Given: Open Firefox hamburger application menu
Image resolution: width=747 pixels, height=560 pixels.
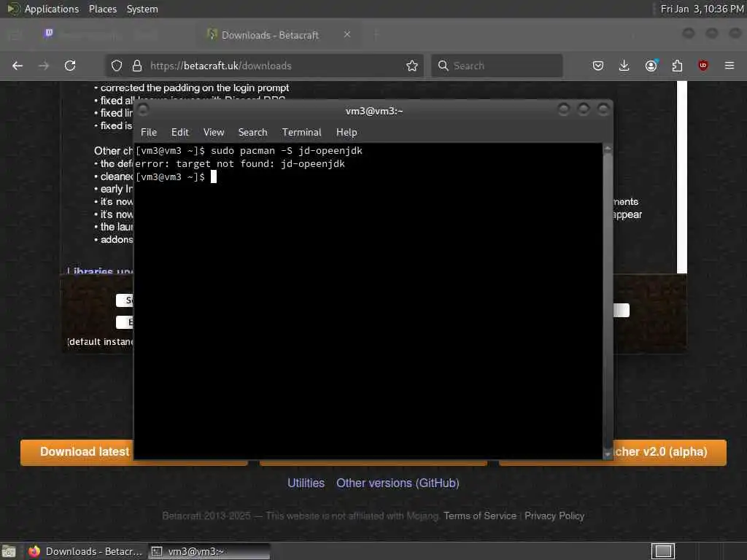Looking at the screenshot, I should point(729,66).
